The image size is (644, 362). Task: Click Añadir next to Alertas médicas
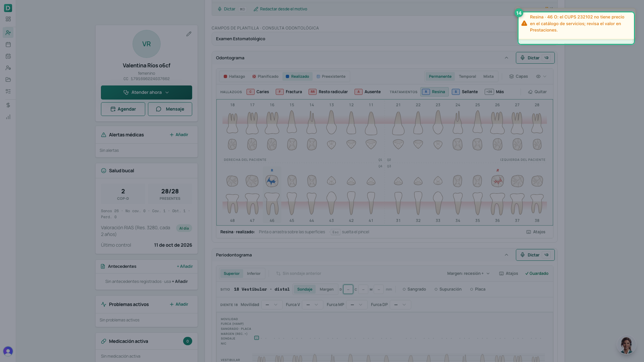179,135
